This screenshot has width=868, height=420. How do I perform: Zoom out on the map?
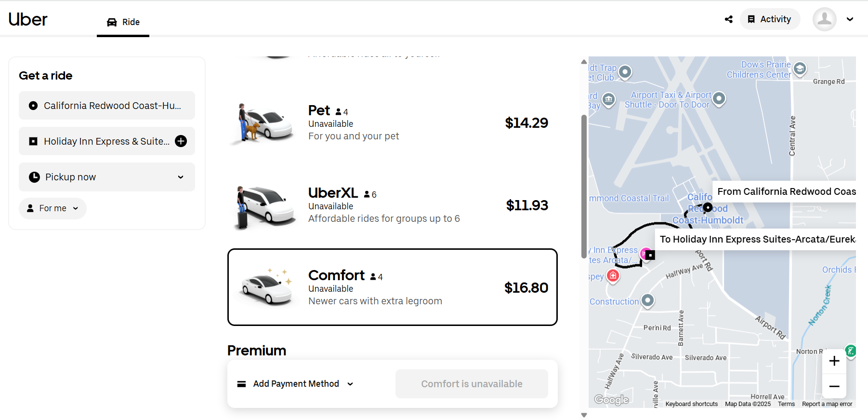click(x=834, y=386)
